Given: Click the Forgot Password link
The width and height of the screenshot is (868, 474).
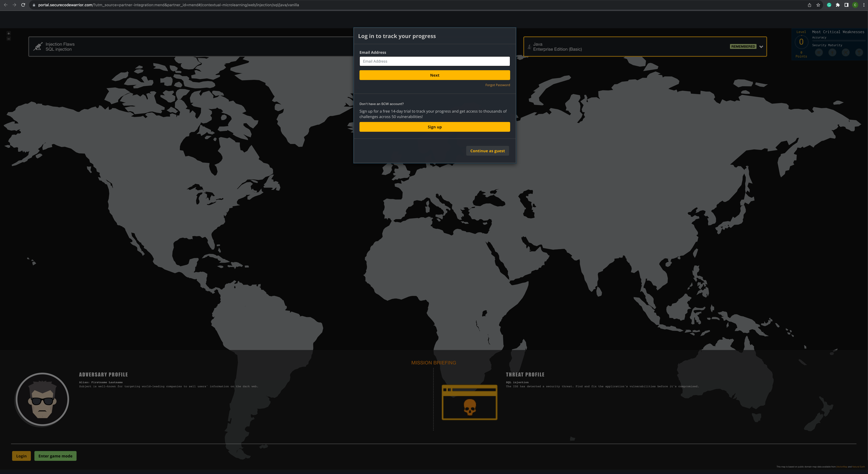Looking at the screenshot, I should coord(497,85).
